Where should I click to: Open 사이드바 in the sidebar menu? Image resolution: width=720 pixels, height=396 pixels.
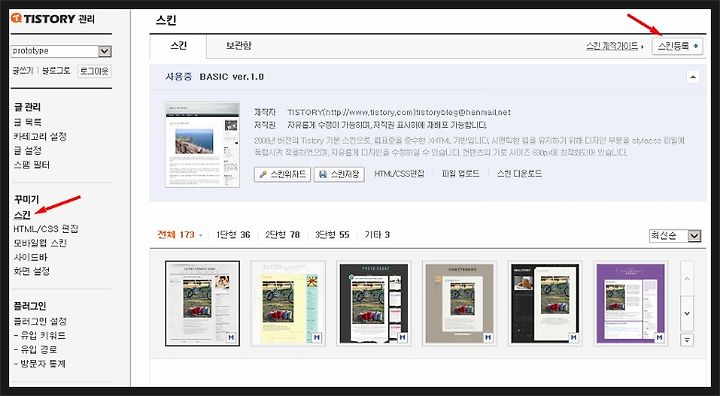[31, 257]
